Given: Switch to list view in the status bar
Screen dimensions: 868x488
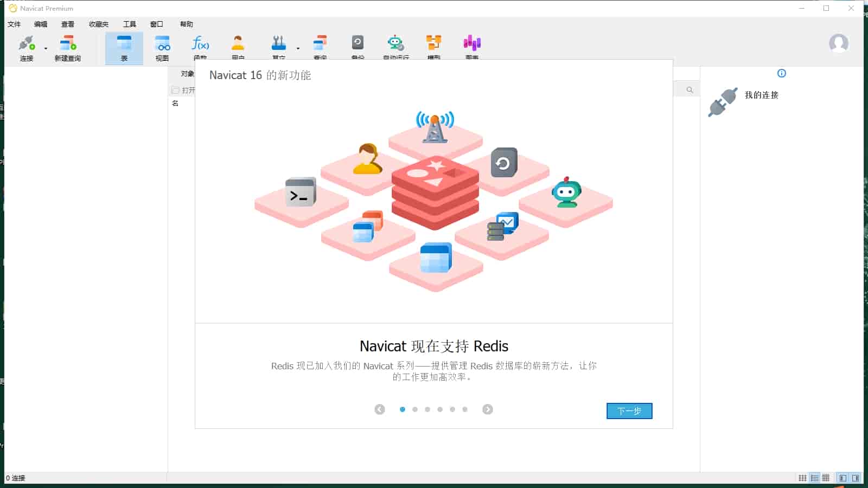Looking at the screenshot, I should (814, 478).
